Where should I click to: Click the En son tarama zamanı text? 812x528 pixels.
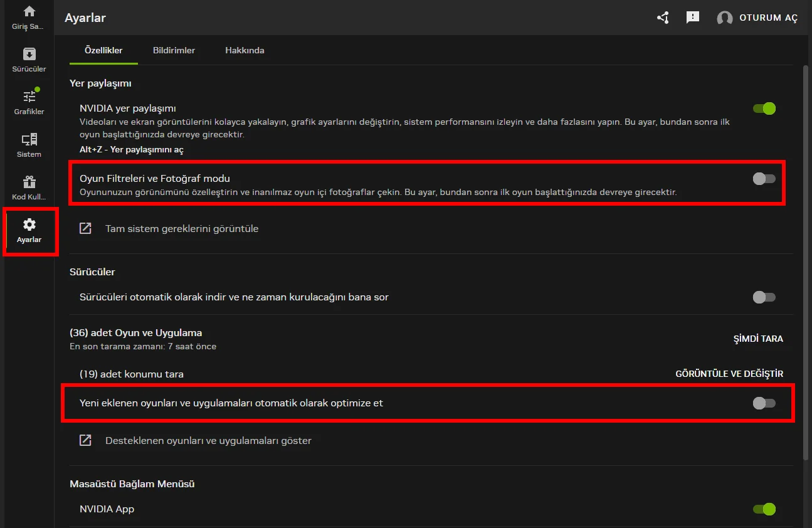[143, 346]
